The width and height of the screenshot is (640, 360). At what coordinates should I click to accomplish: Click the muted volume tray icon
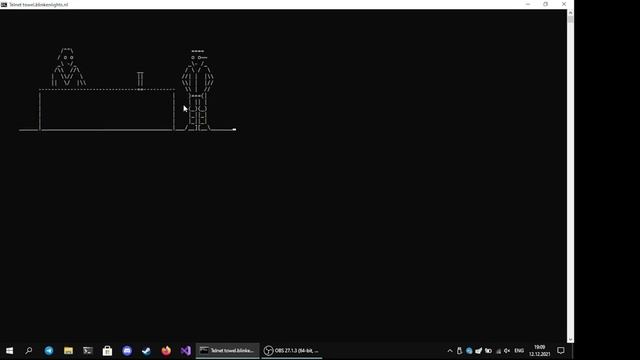coord(507,351)
